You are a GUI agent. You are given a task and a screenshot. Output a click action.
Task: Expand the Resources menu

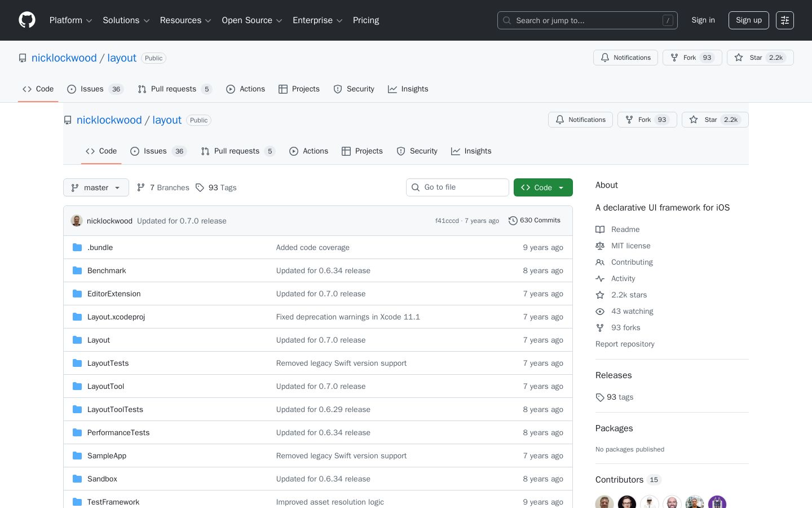[x=186, y=20]
